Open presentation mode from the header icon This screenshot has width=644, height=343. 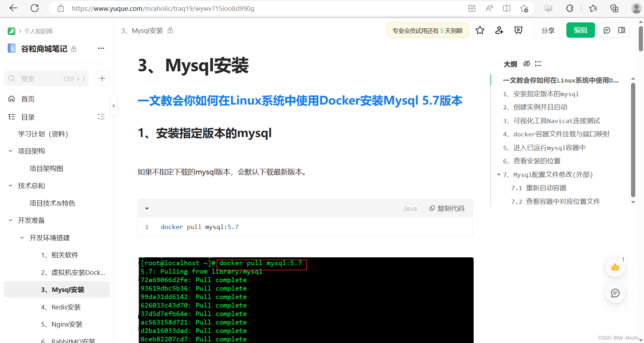[518, 30]
